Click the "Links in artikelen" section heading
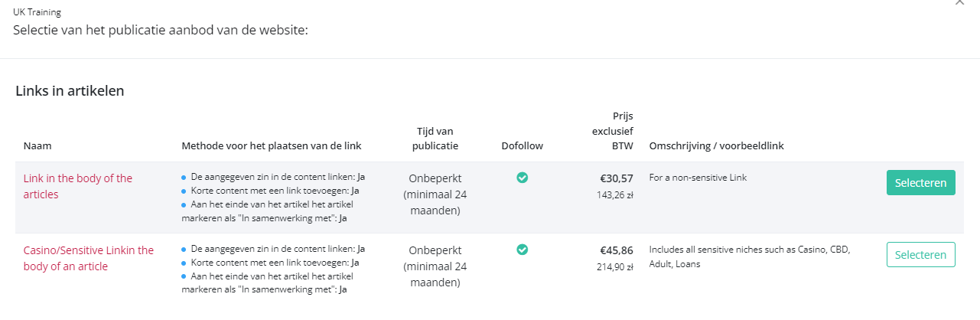 pos(70,90)
